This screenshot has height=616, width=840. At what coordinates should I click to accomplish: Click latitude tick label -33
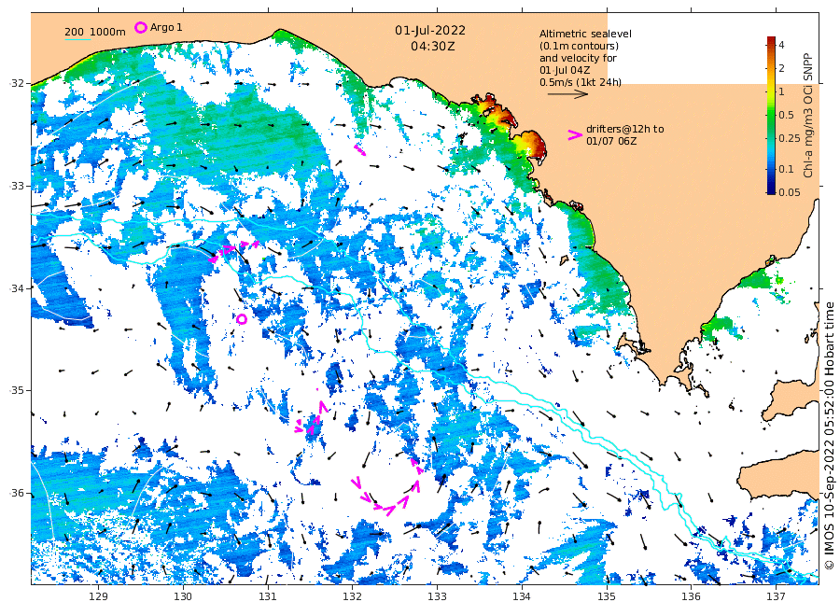click(x=16, y=186)
